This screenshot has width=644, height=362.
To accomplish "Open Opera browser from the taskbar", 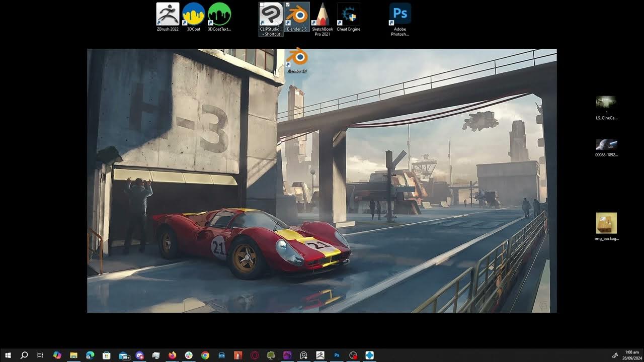I will coord(255,355).
